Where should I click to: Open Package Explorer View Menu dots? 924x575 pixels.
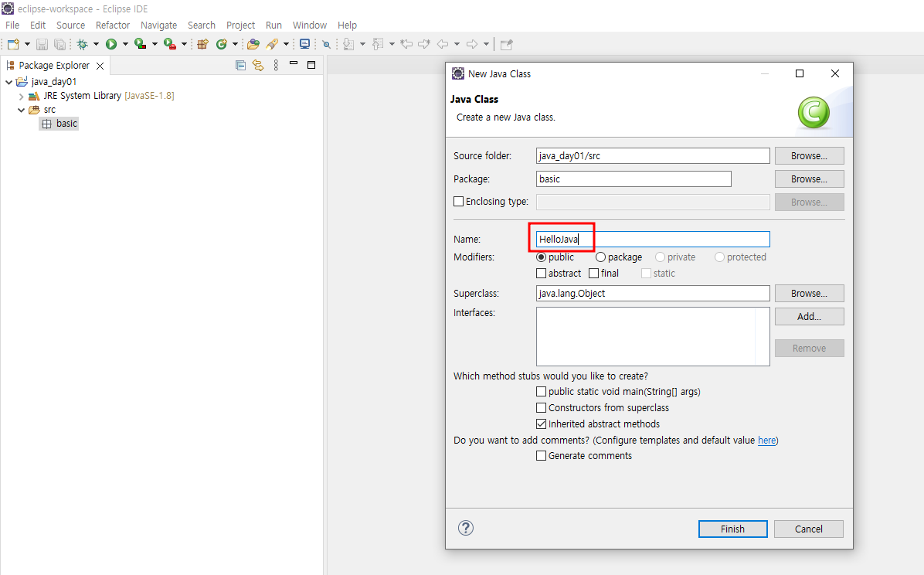[276, 66]
